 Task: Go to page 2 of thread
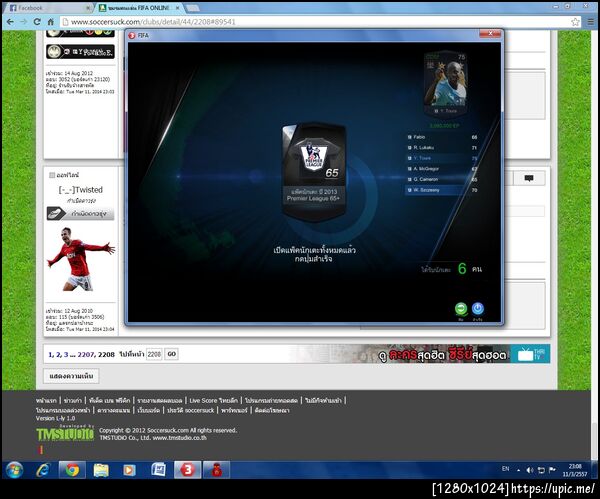coord(58,355)
